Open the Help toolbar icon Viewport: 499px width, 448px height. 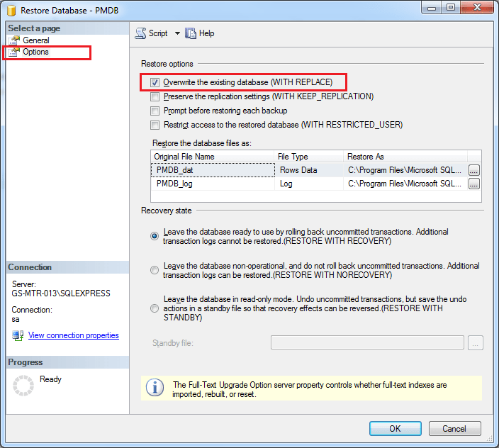tap(191, 33)
